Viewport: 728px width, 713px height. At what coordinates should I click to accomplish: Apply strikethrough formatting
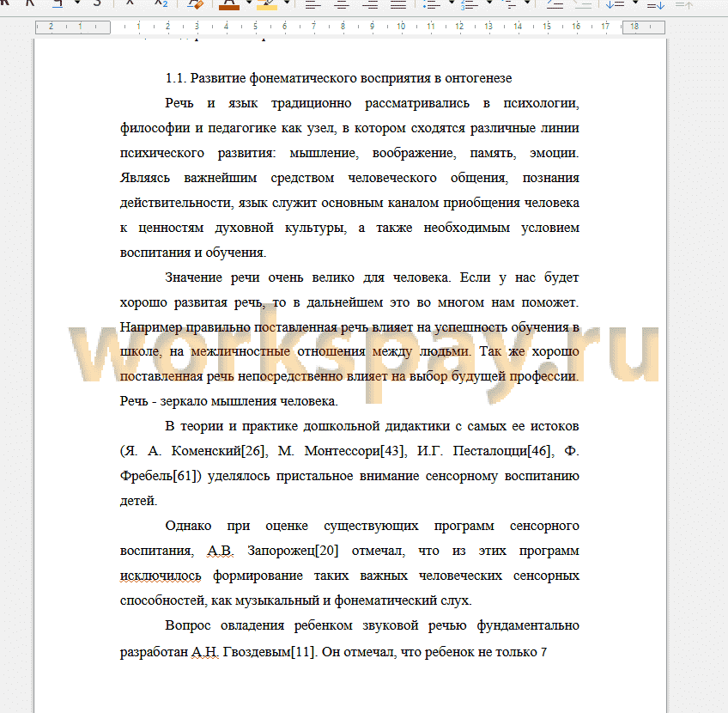point(96,3)
